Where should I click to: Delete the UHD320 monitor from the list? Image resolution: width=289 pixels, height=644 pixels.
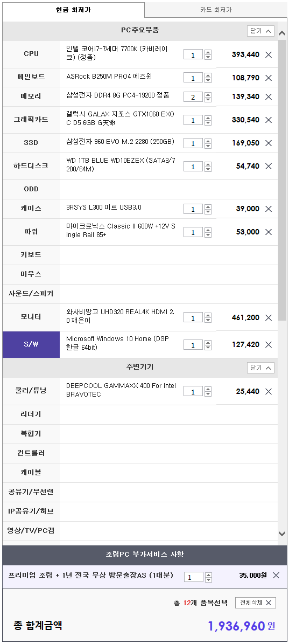(269, 317)
